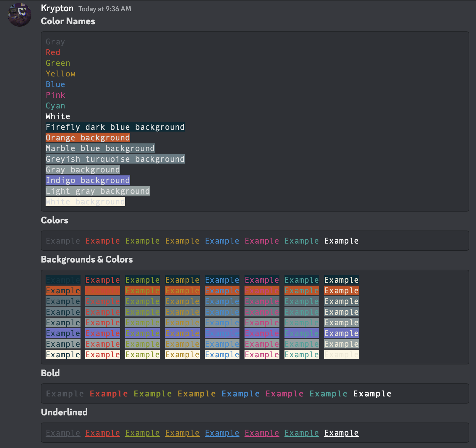Viewport: 476px width, 448px height.
Task: Select the white 'Example' in the Colors block
Action: [342, 241]
